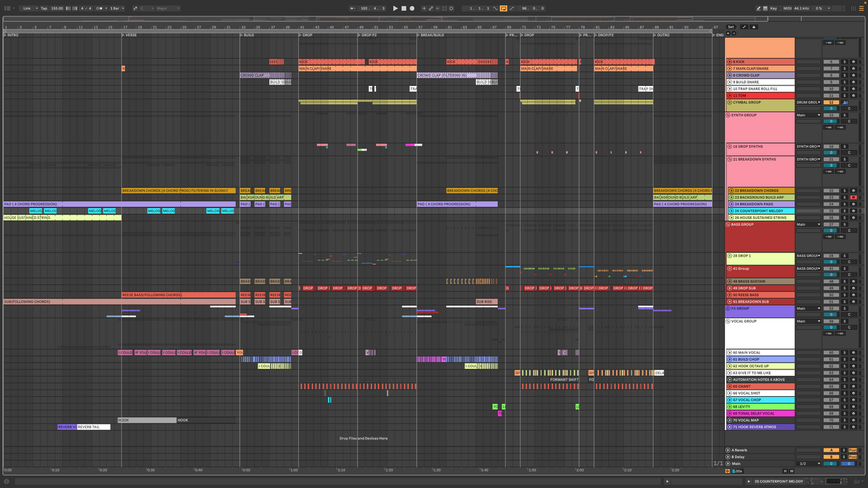Jump to the OUTRO locator
868x488 pixels.
[x=662, y=35]
